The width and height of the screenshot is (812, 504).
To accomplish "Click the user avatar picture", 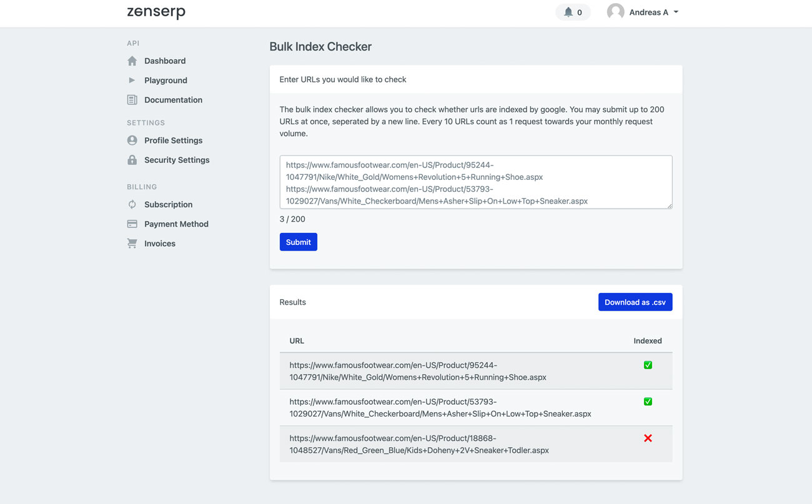I will pyautogui.click(x=615, y=11).
